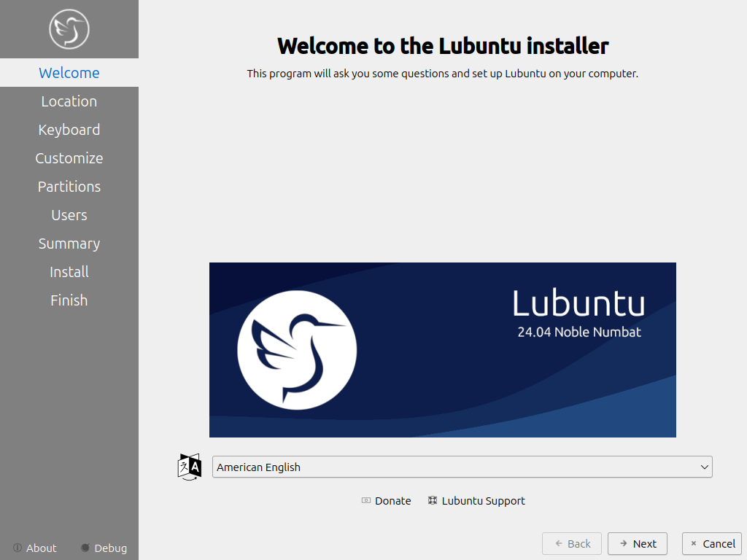Viewport: 747px width, 560px height.
Task: Click the Back button
Action: point(572,543)
